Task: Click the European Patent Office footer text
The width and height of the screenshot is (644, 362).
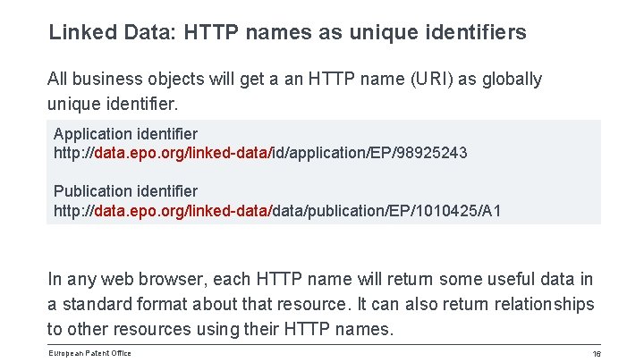Action: click(89, 353)
